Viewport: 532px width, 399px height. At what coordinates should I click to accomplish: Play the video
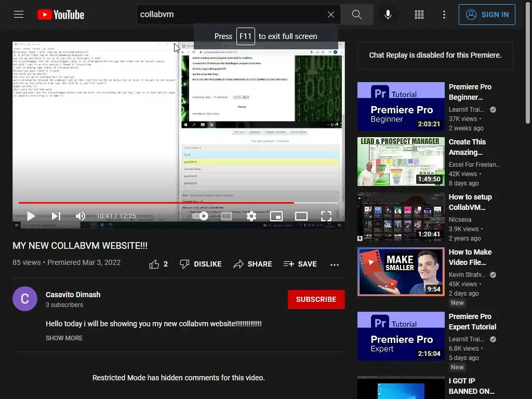coord(31,216)
